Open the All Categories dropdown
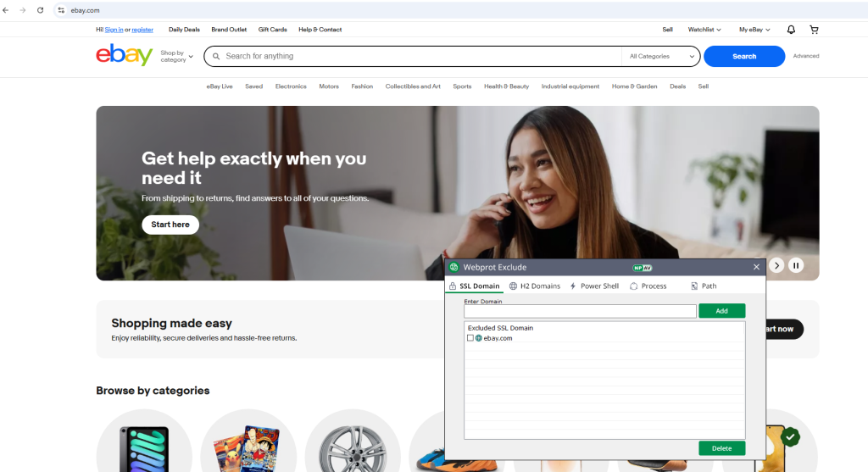The width and height of the screenshot is (868, 472). (660, 57)
